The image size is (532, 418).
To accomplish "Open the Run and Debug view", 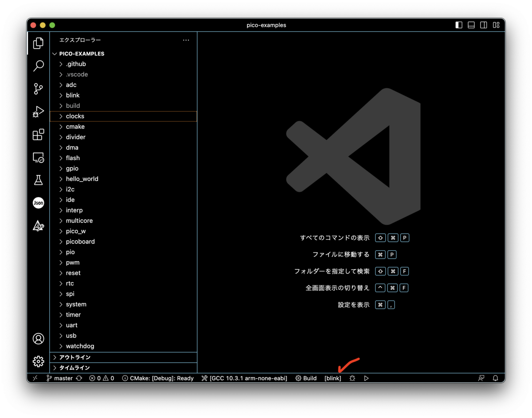I will click(39, 112).
